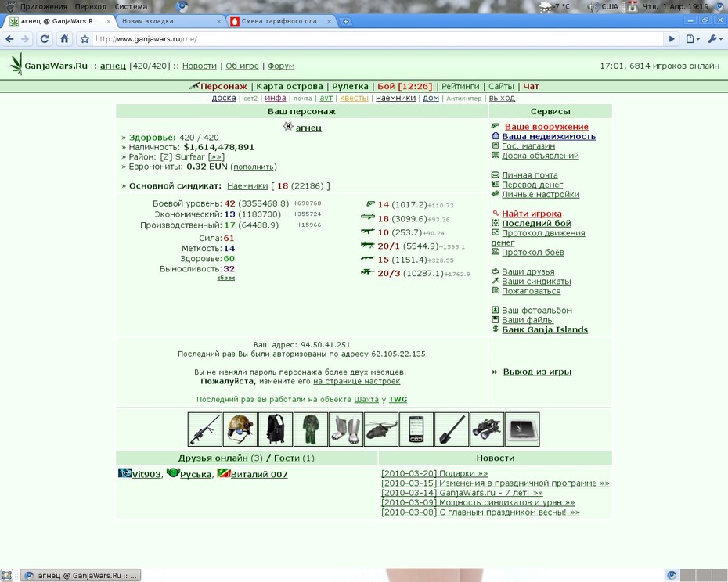The height and width of the screenshot is (582, 728).
Task: Open the Наемники syndicate link
Action: (x=247, y=185)
